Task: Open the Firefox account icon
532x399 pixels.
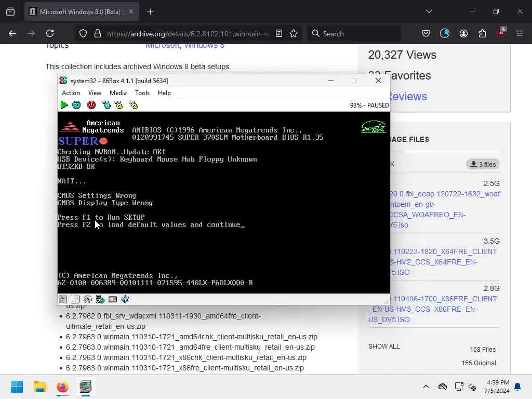Action: pyautogui.click(x=463, y=34)
